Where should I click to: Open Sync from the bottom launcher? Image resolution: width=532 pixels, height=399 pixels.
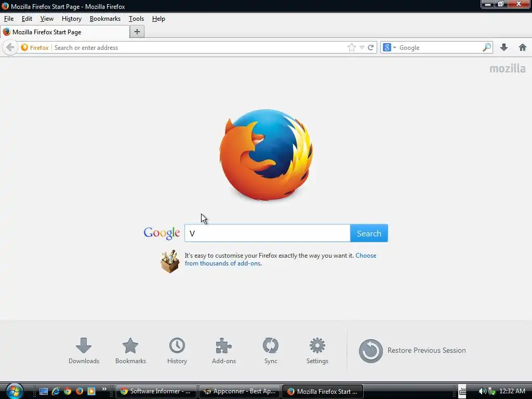click(x=271, y=351)
